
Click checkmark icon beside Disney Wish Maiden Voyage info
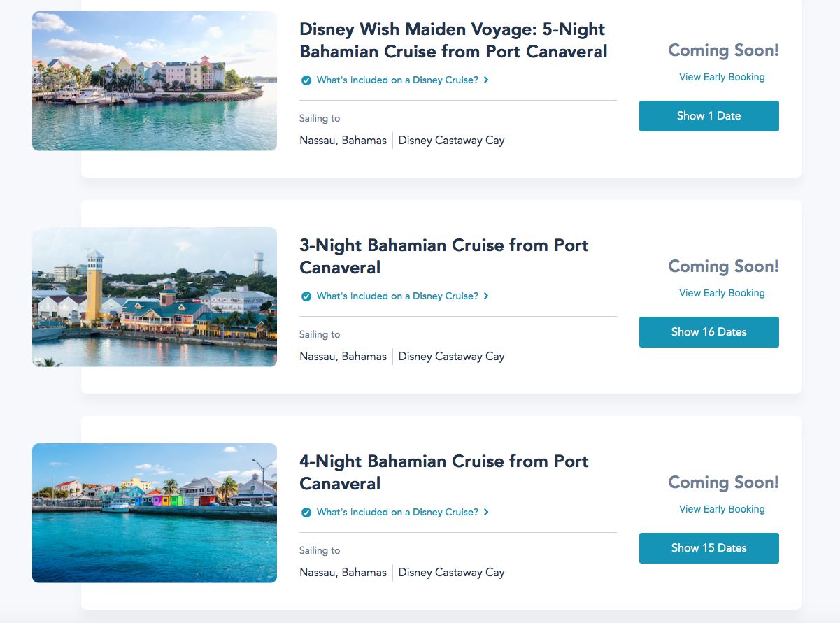click(x=306, y=80)
